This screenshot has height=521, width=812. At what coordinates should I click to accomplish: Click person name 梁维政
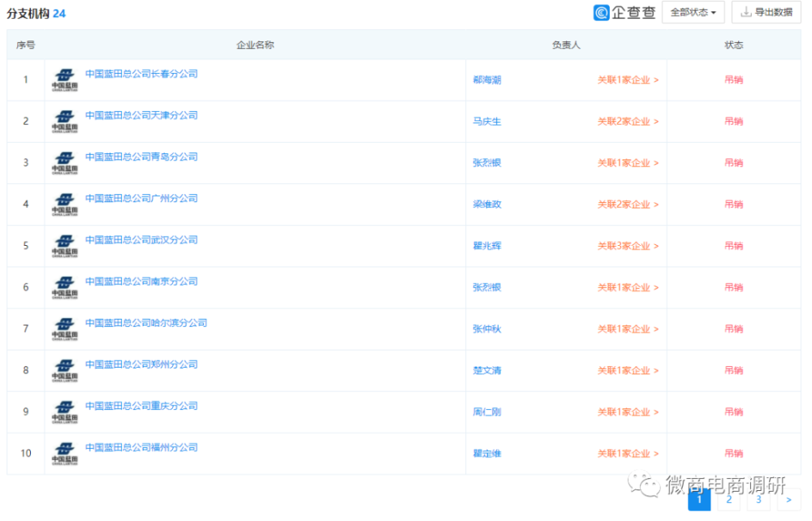pyautogui.click(x=486, y=205)
